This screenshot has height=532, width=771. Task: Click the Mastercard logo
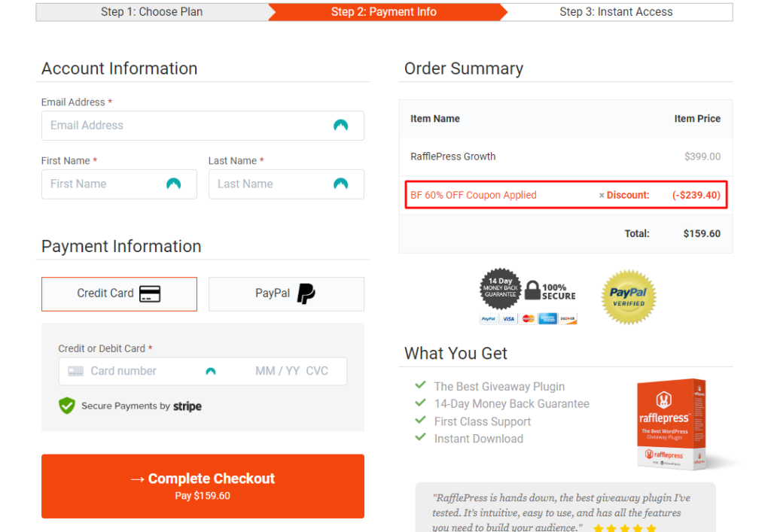pos(528,319)
